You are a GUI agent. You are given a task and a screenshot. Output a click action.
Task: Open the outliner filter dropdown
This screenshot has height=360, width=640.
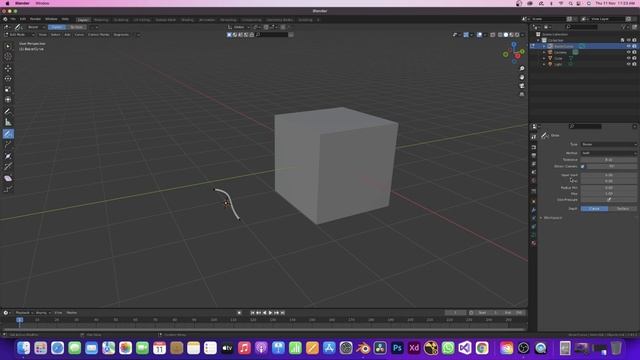click(x=626, y=27)
